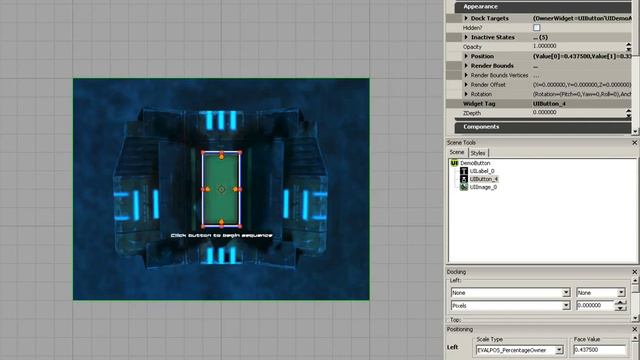Screen dimensions: 640x360
Task: Close the Scene Tools panel
Action: pos(634,142)
